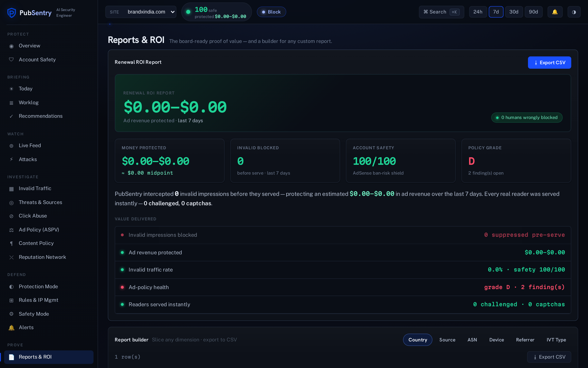Select the 90d time range
588x368 pixels.
[533, 12]
